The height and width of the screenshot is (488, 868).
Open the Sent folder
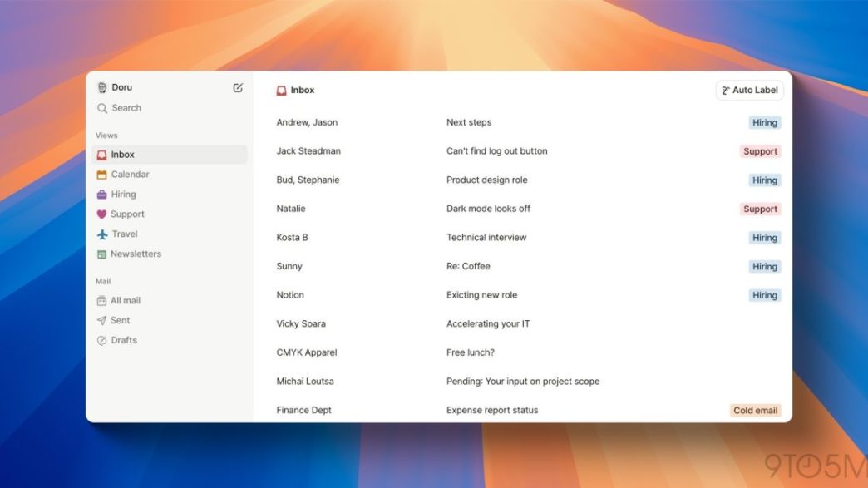coord(101,321)
